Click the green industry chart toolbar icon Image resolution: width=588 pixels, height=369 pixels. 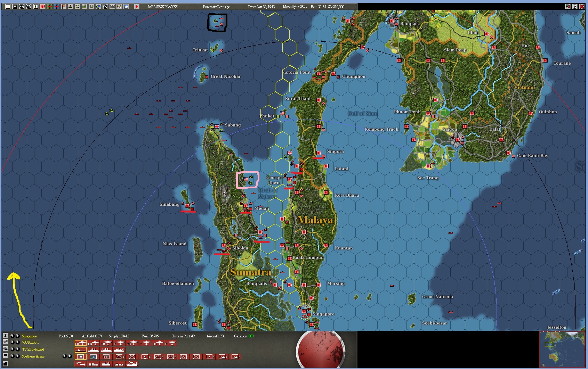click(x=84, y=7)
